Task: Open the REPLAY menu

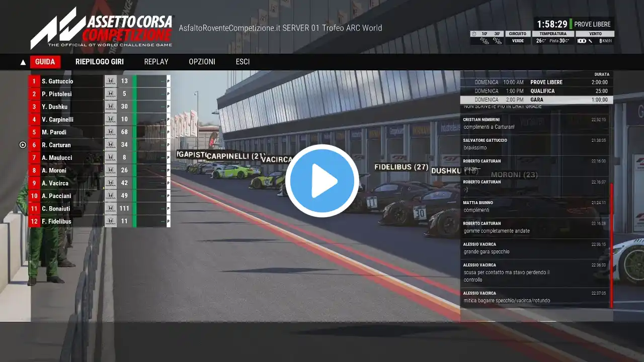Action: (x=156, y=62)
